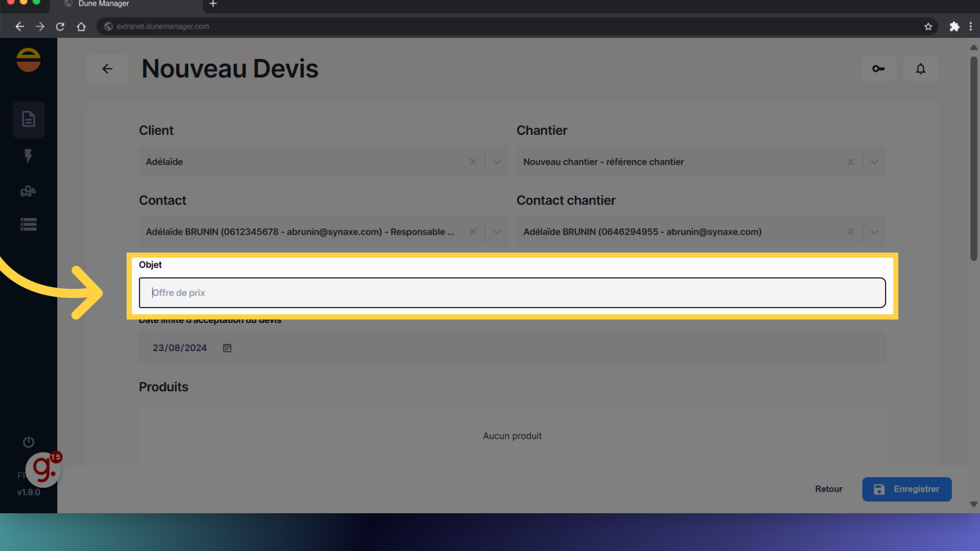Click the Enregistrer save button

tap(906, 489)
